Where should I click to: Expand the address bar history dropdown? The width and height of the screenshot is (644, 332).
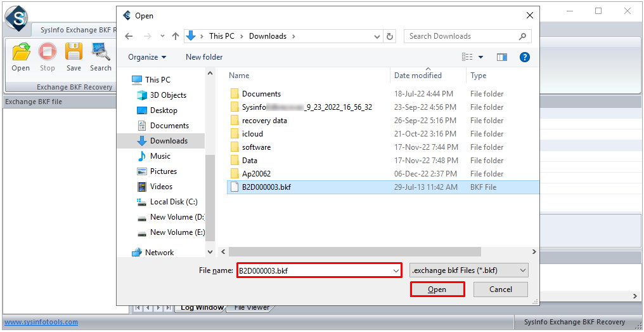click(377, 36)
